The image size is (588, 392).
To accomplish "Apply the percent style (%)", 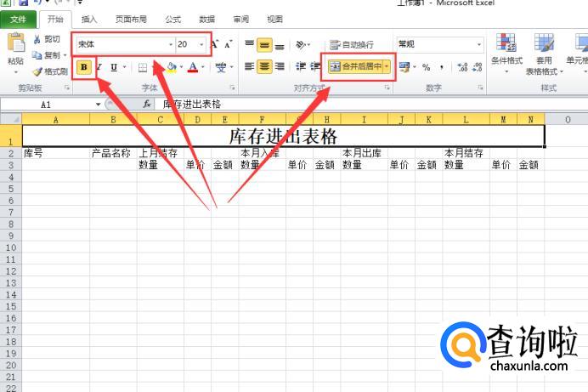I will pyautogui.click(x=427, y=67).
